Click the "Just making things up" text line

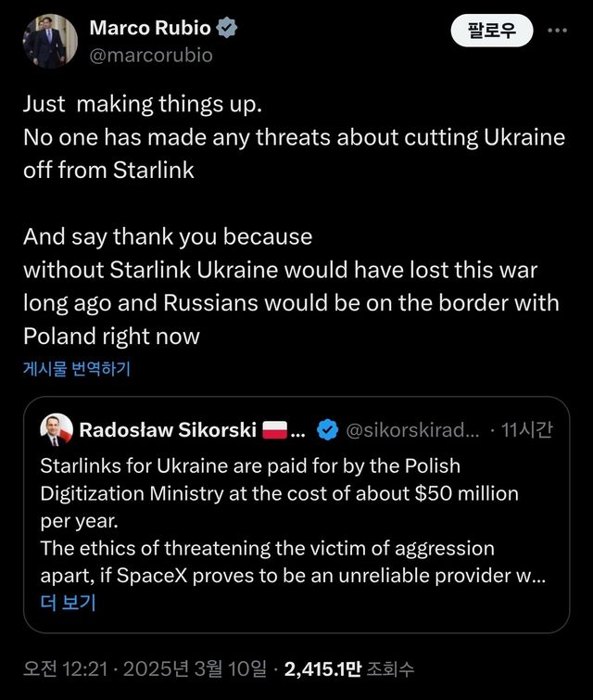135,104
